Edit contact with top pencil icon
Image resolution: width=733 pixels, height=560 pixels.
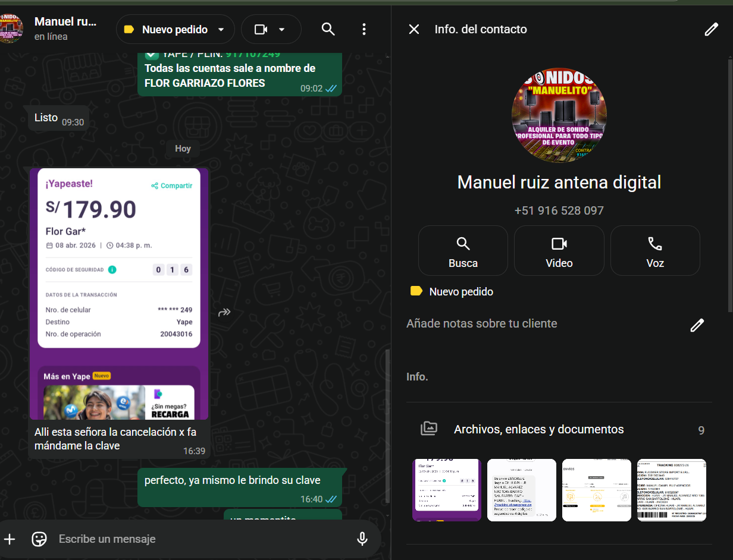pyautogui.click(x=711, y=30)
